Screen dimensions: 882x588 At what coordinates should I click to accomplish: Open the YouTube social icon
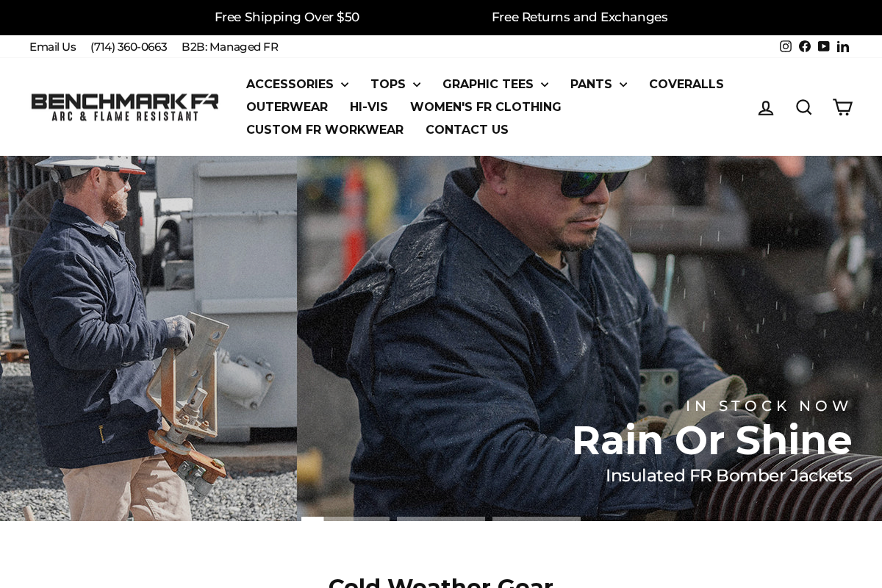824,46
